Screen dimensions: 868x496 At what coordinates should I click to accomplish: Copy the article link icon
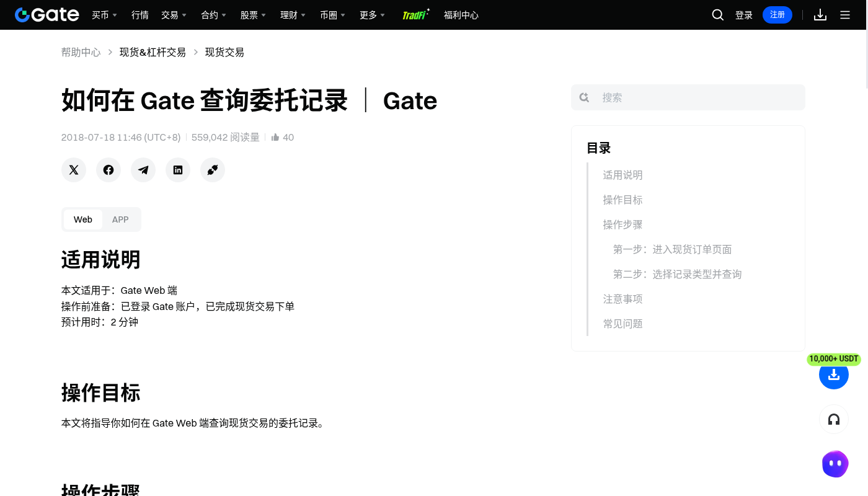tap(213, 170)
